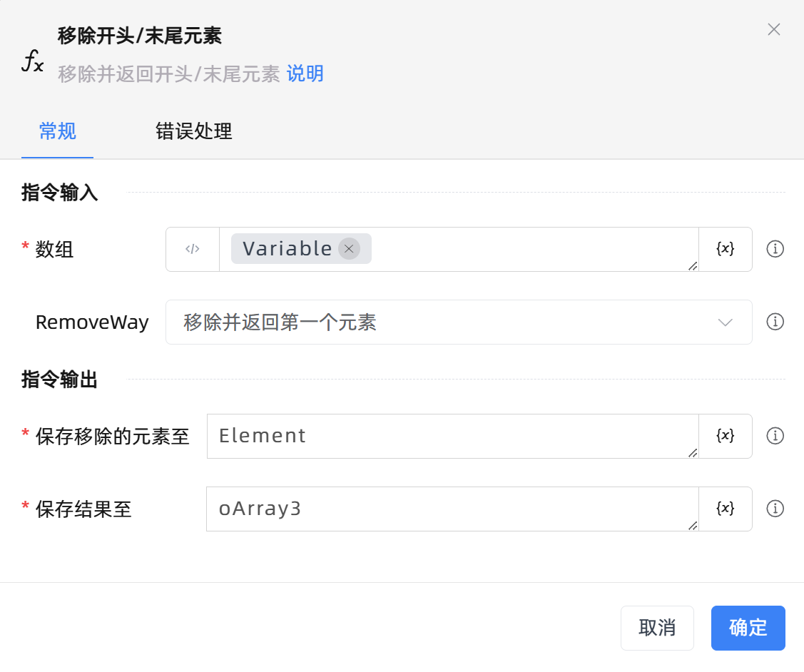The height and width of the screenshot is (672, 804).
Task: Click the info icon beside RemoveWay
Action: [775, 322]
